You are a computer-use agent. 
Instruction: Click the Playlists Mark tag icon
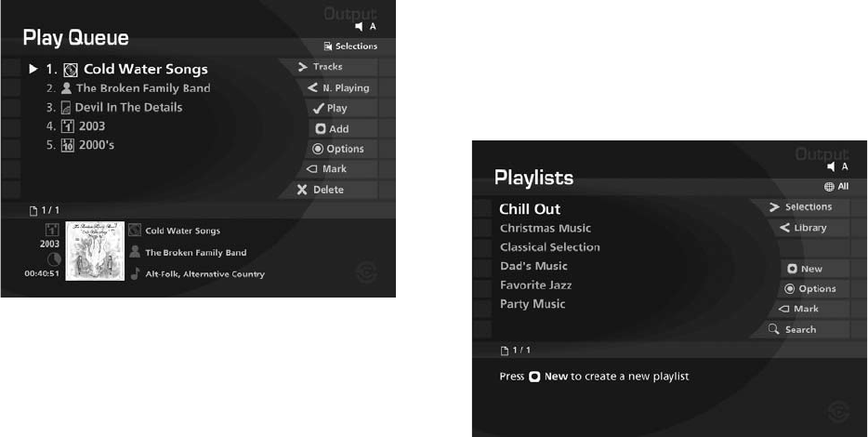(783, 309)
